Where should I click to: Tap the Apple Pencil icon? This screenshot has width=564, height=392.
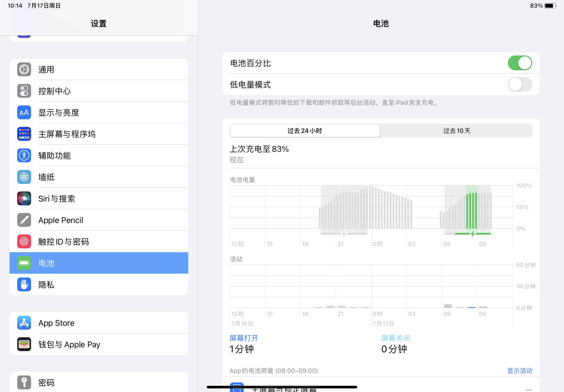[24, 220]
